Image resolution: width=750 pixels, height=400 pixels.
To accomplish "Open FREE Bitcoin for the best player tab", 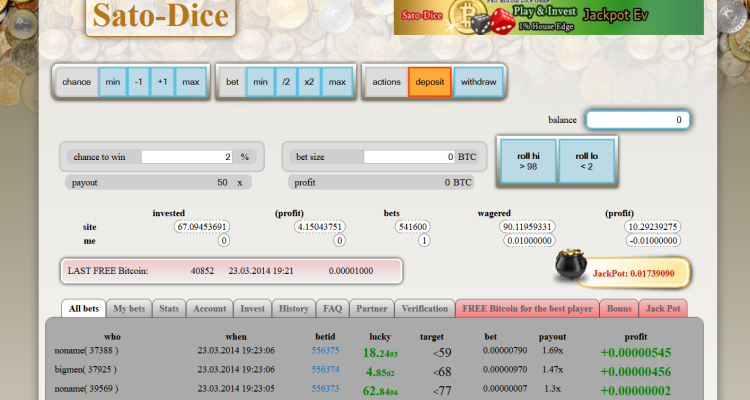I will click(528, 309).
